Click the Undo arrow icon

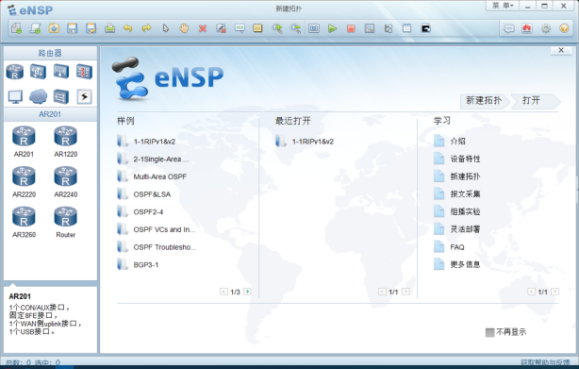point(128,28)
